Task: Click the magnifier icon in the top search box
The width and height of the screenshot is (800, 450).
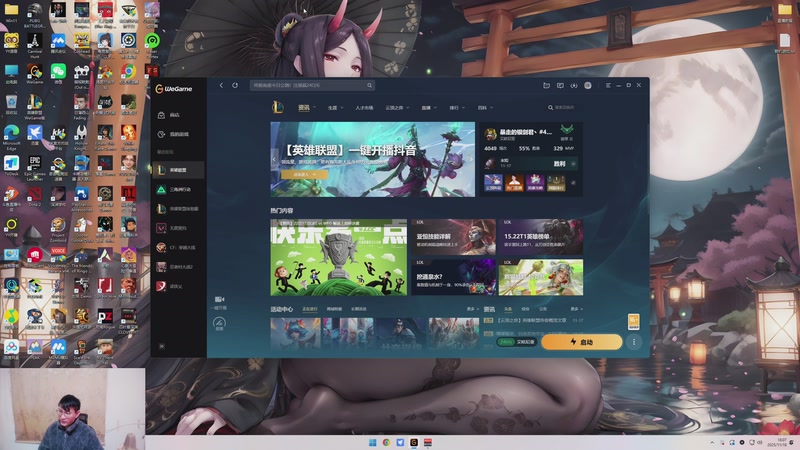Action: (369, 85)
